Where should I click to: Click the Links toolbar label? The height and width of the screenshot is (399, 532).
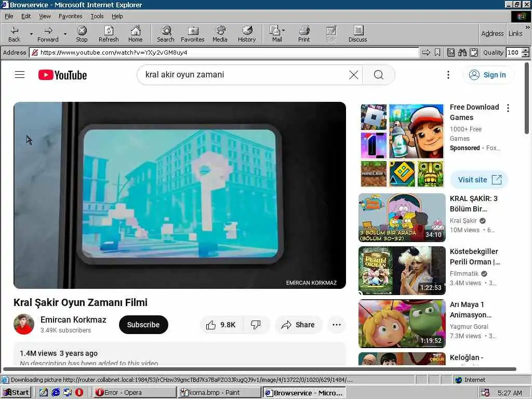515,33
